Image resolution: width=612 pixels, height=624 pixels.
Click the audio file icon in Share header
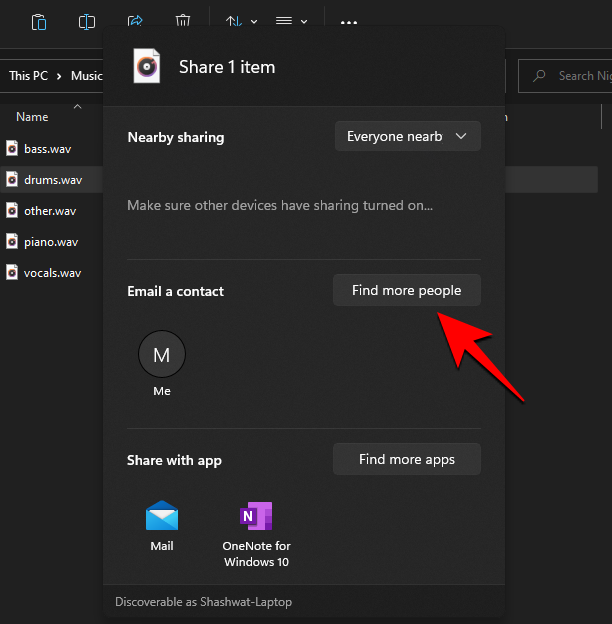147,66
